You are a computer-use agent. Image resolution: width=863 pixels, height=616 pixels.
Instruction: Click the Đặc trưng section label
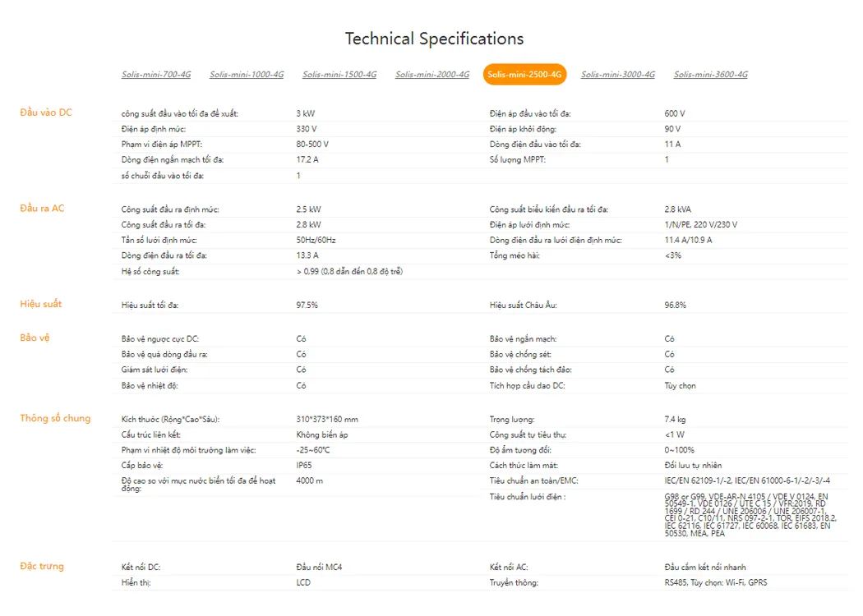[42, 566]
